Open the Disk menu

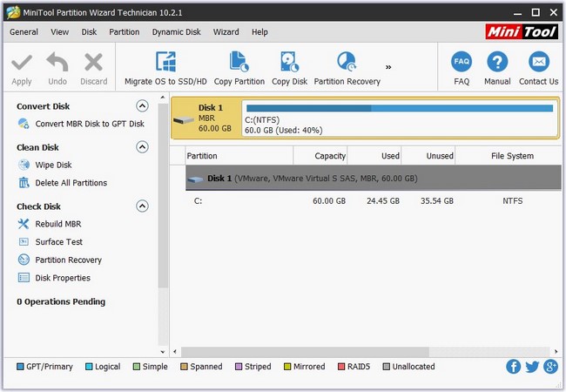tap(89, 32)
